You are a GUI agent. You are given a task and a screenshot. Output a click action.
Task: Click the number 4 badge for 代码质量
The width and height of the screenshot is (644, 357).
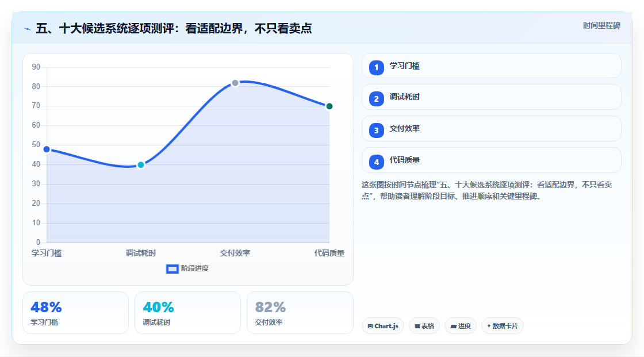[376, 162]
